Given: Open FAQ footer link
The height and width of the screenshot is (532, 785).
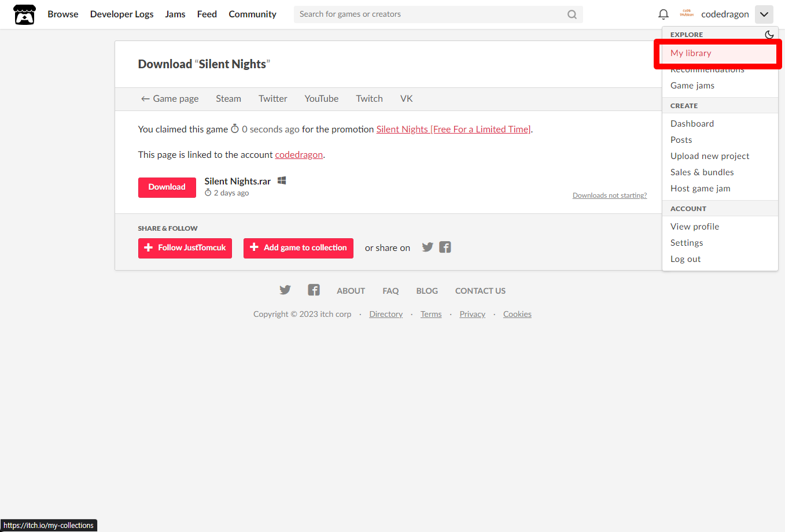Looking at the screenshot, I should pos(390,291).
